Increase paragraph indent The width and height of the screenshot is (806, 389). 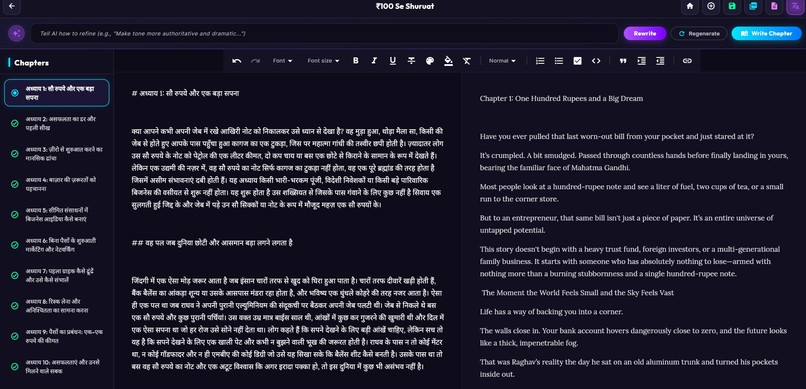point(642,61)
